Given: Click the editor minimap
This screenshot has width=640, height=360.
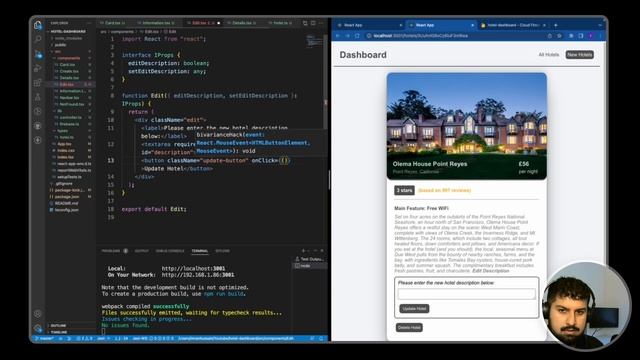Looking at the screenshot, I should 315,41.
